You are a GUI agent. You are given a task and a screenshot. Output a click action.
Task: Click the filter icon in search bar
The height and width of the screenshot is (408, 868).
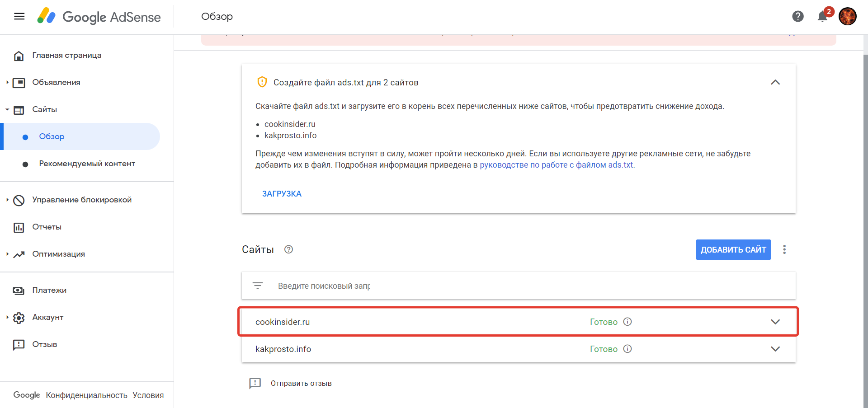pyautogui.click(x=258, y=286)
